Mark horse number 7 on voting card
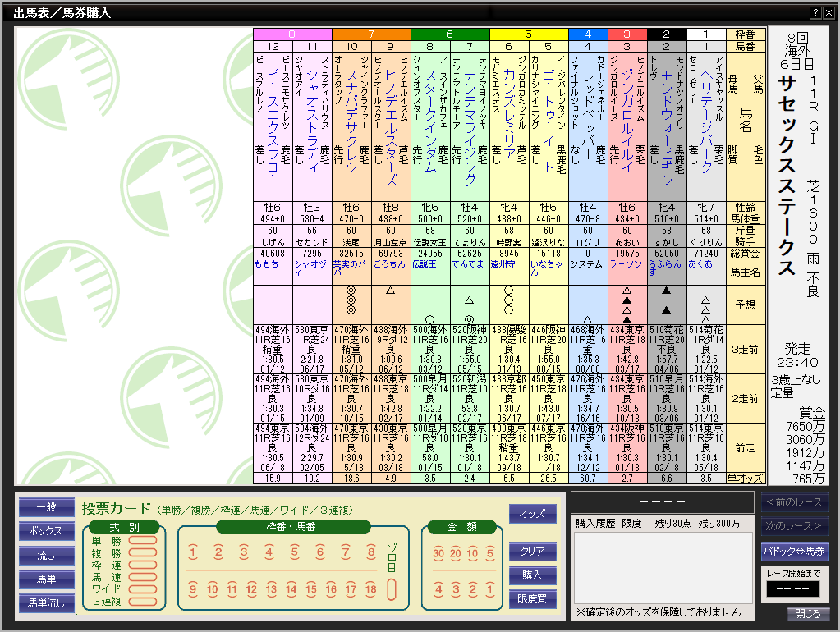The image size is (840, 632). click(x=346, y=552)
